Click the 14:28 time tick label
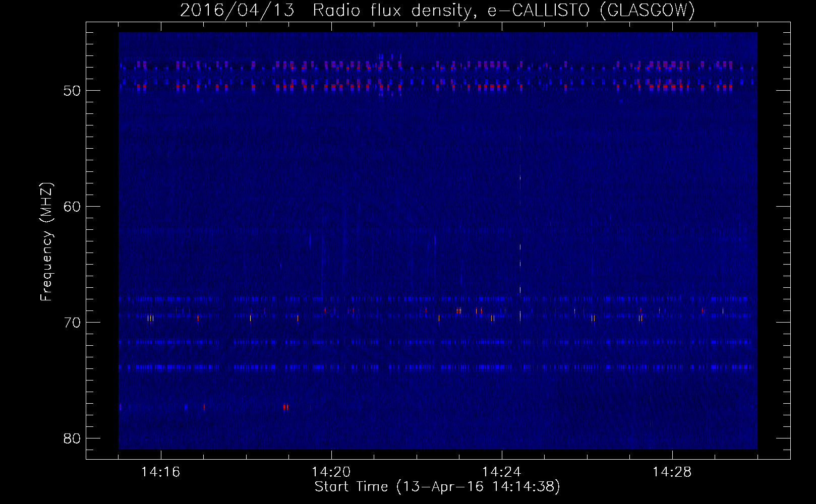Image resolution: width=816 pixels, height=504 pixels. click(x=672, y=472)
